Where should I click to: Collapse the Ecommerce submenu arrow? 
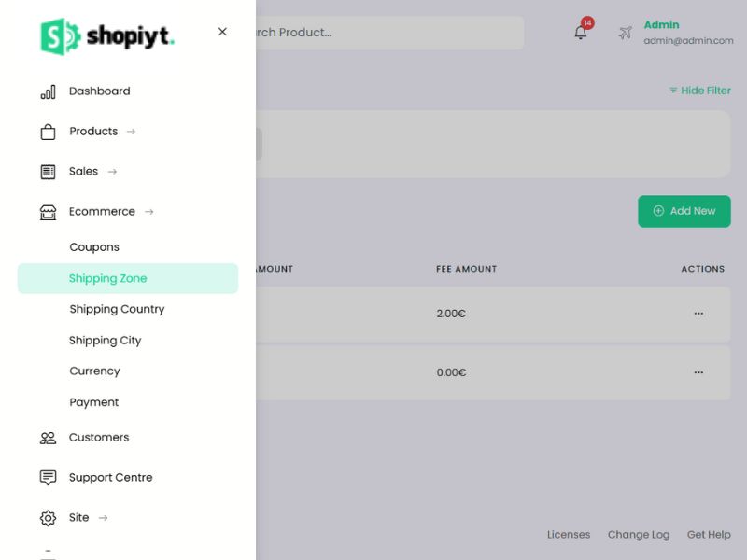[x=149, y=212]
